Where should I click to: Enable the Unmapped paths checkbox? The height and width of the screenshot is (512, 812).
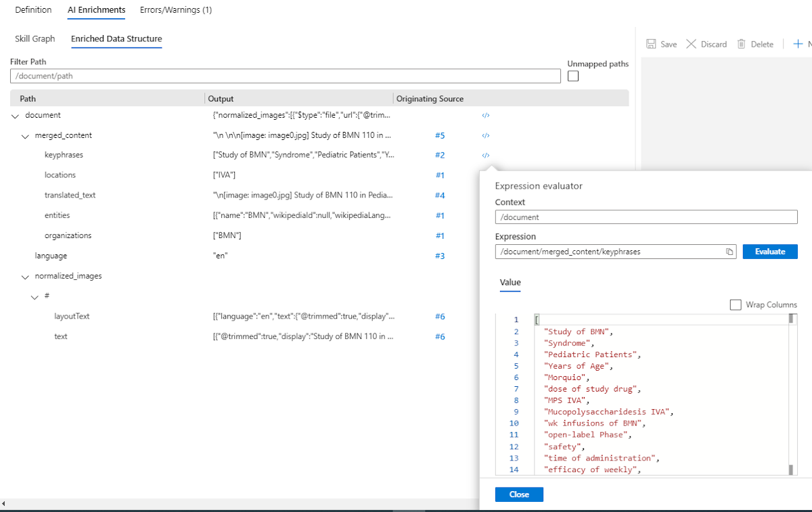tap(573, 76)
